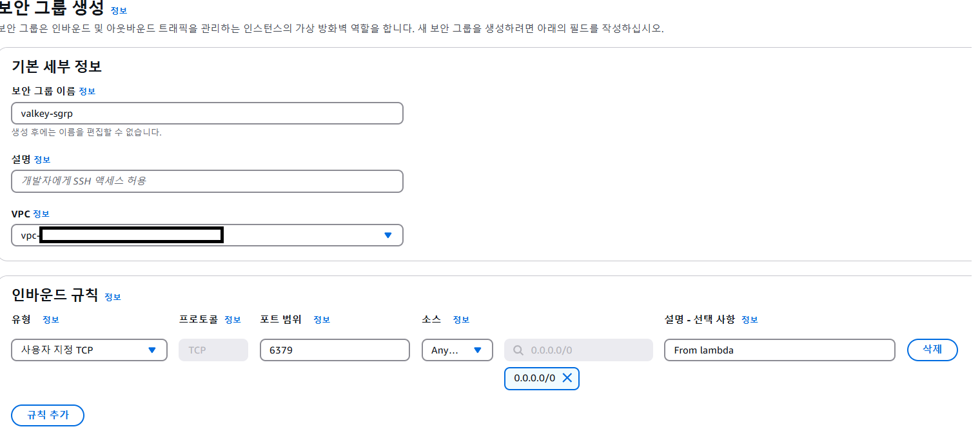Open 정보 link beside 설명 field label

click(42, 160)
